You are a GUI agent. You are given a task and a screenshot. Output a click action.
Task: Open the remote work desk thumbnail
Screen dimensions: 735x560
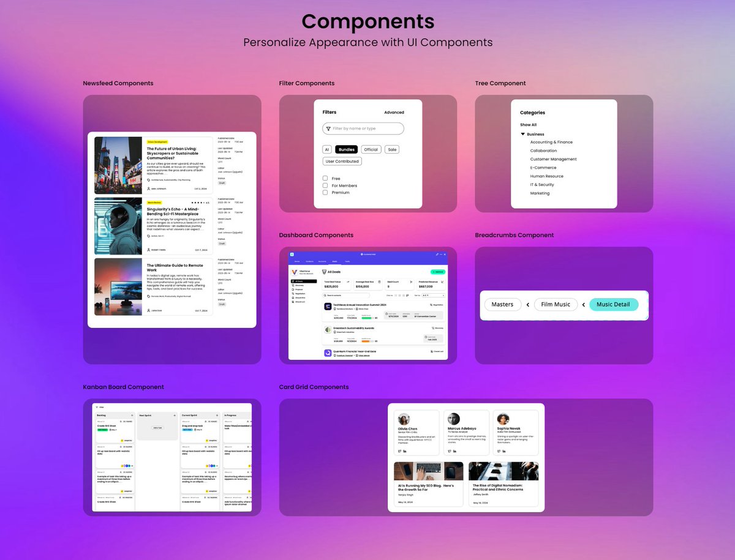click(118, 286)
